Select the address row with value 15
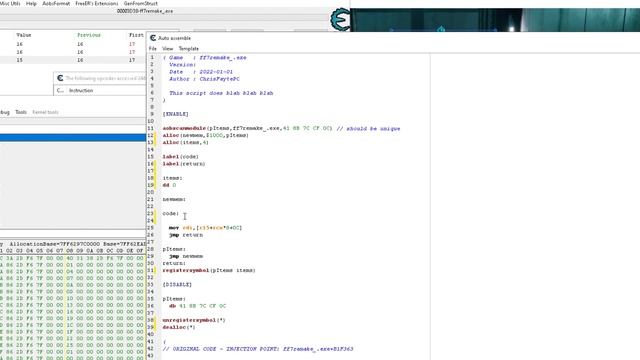 click(x=73, y=60)
